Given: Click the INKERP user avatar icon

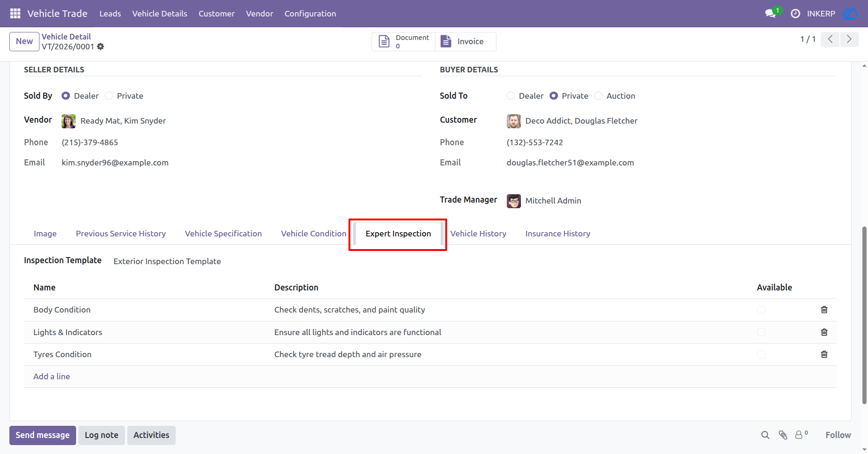Looking at the screenshot, I should [851, 14].
